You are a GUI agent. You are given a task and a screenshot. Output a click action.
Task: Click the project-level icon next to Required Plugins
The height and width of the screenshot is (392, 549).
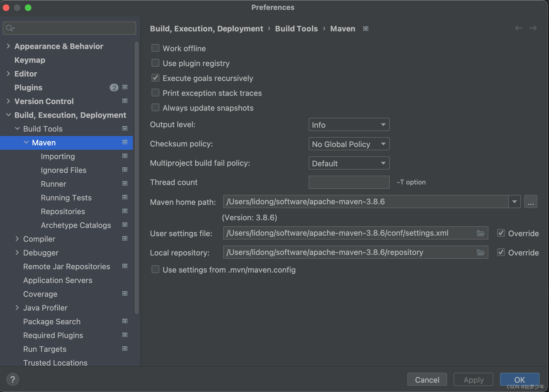coord(125,335)
